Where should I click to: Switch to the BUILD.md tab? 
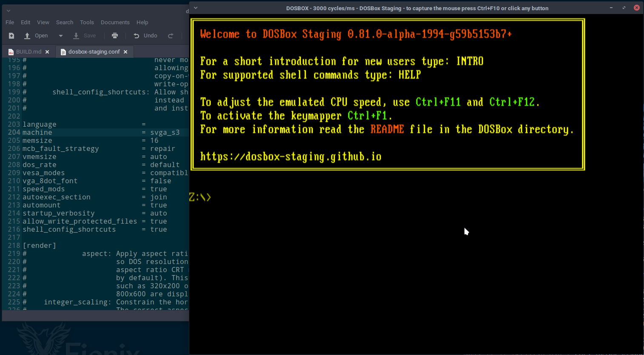tap(28, 51)
